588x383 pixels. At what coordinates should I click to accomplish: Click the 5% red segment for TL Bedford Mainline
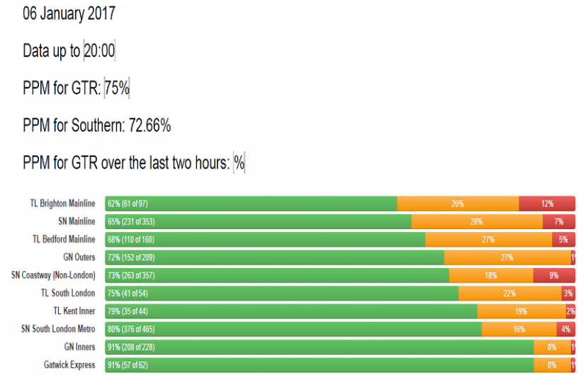563,240
